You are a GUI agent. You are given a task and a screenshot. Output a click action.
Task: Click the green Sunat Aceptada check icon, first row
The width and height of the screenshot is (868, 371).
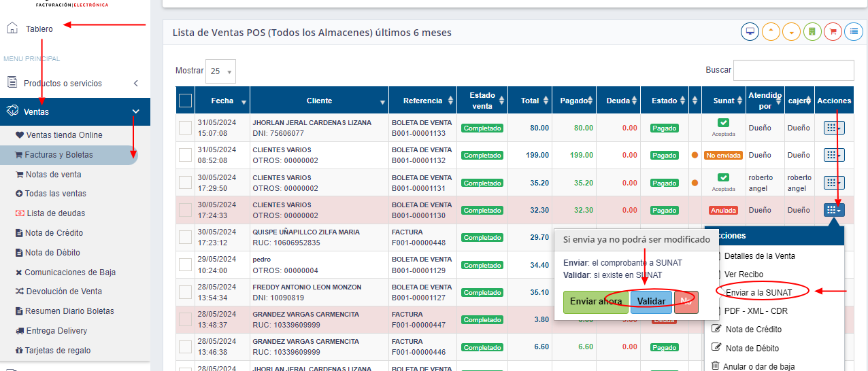coord(724,123)
